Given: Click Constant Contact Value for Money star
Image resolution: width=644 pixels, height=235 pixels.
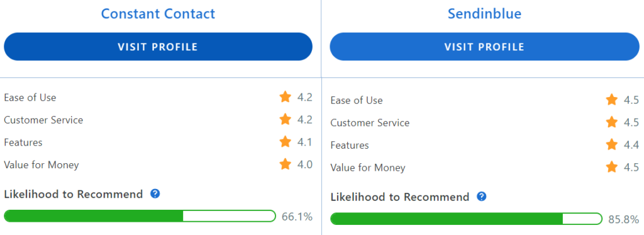Looking at the screenshot, I should 285,164.
